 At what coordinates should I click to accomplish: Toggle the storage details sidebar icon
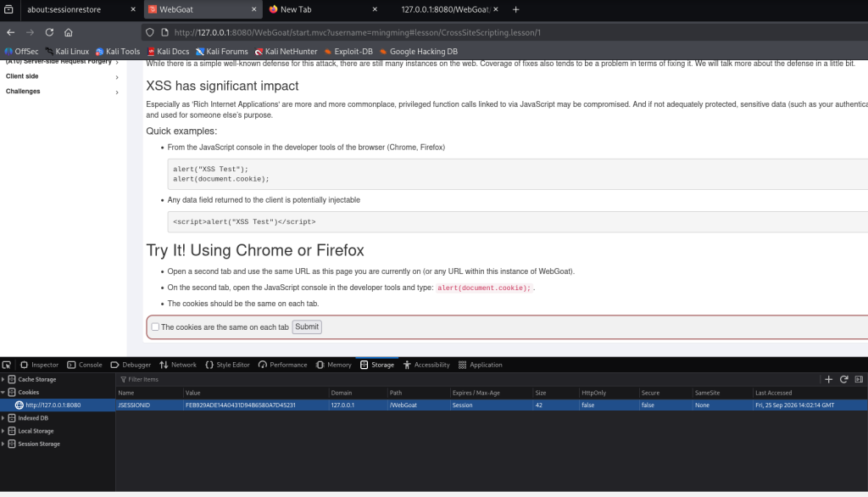click(x=859, y=380)
